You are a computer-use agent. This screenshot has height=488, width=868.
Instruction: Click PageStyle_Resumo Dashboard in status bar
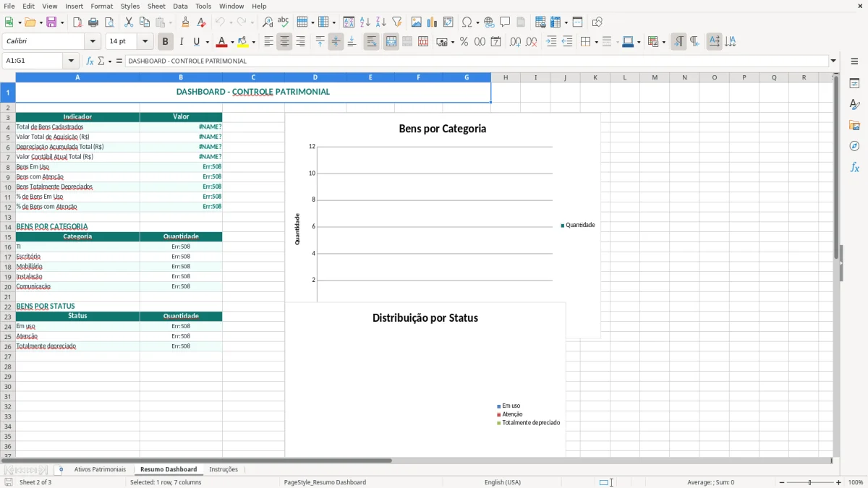tap(325, 482)
